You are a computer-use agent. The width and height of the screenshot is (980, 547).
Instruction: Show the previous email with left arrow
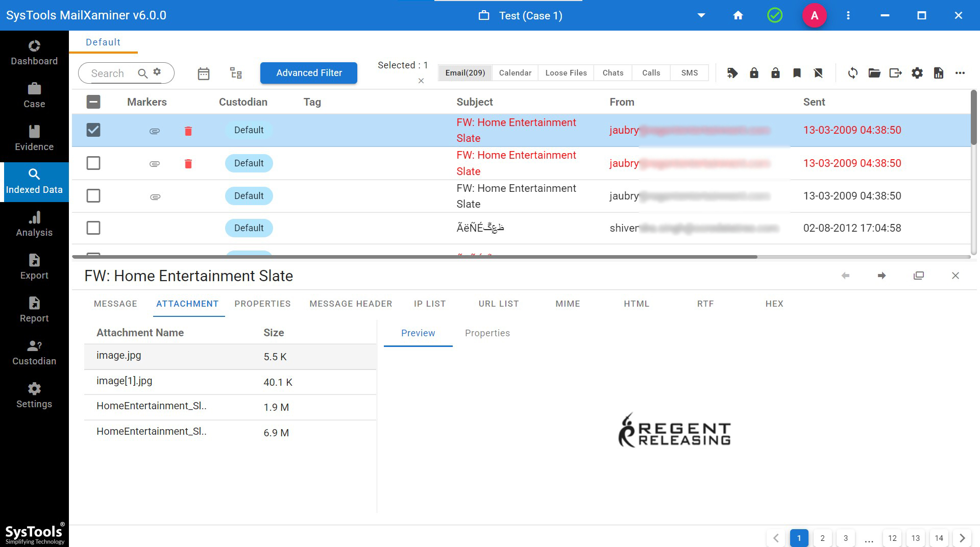845,276
